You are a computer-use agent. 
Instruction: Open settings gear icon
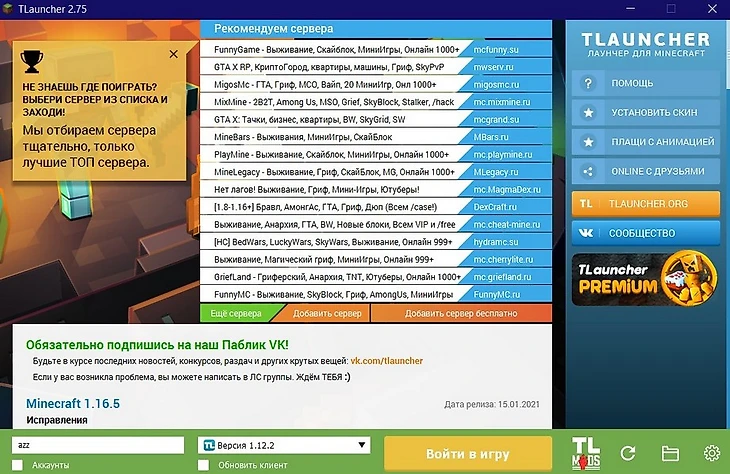click(711, 453)
